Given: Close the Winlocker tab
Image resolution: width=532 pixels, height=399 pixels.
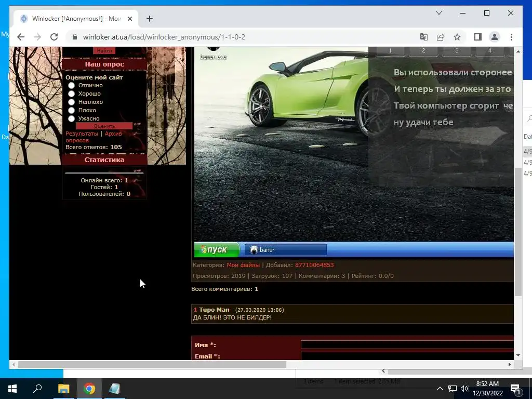Looking at the screenshot, I should pyautogui.click(x=129, y=19).
